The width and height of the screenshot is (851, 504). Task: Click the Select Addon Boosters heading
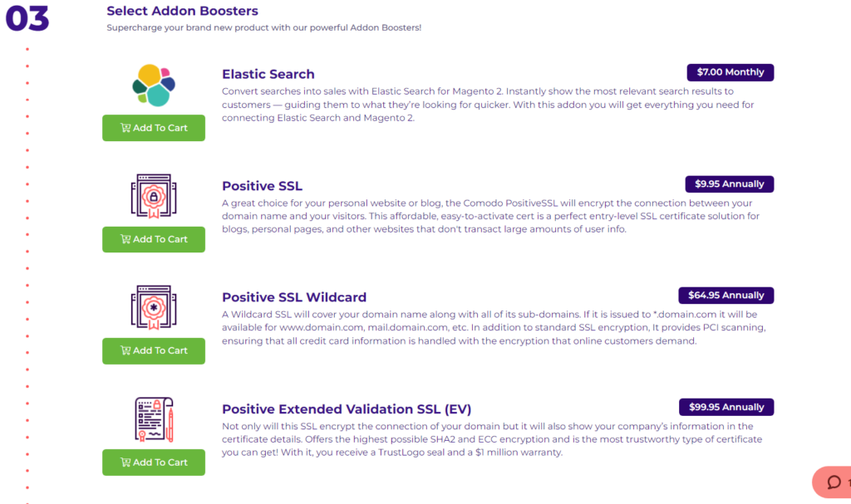[x=182, y=11]
